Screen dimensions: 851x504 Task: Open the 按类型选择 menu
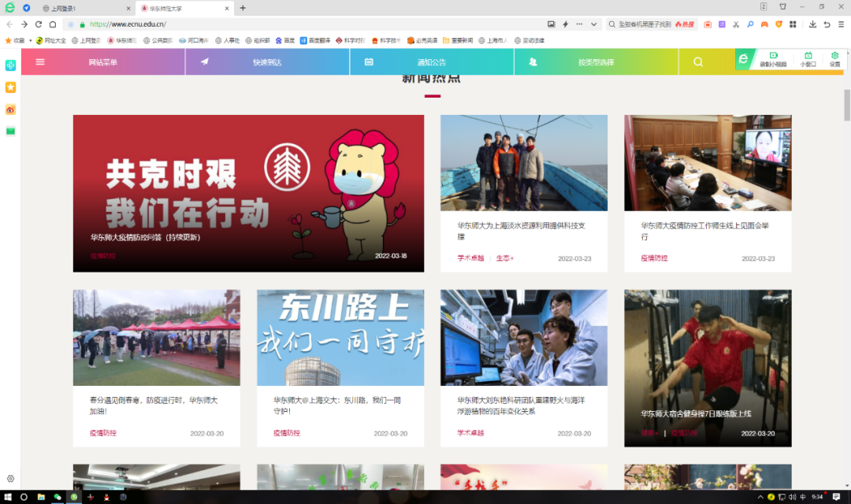[x=596, y=62]
